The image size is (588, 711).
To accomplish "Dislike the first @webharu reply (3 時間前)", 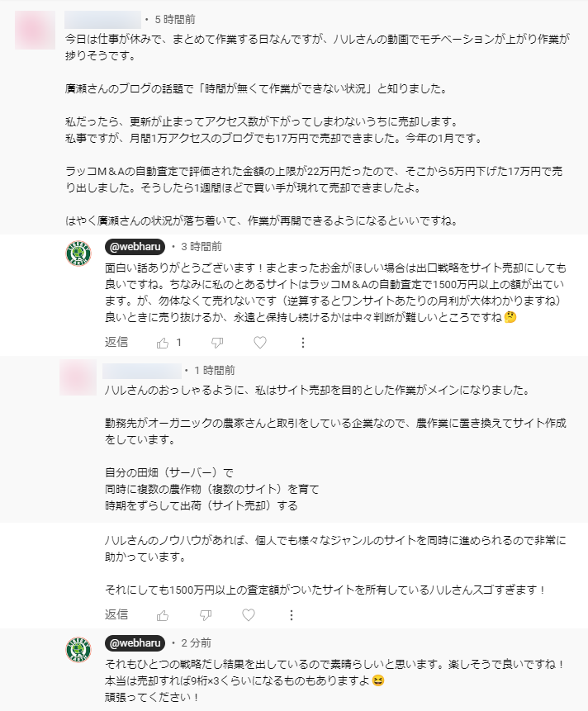I will [217, 343].
